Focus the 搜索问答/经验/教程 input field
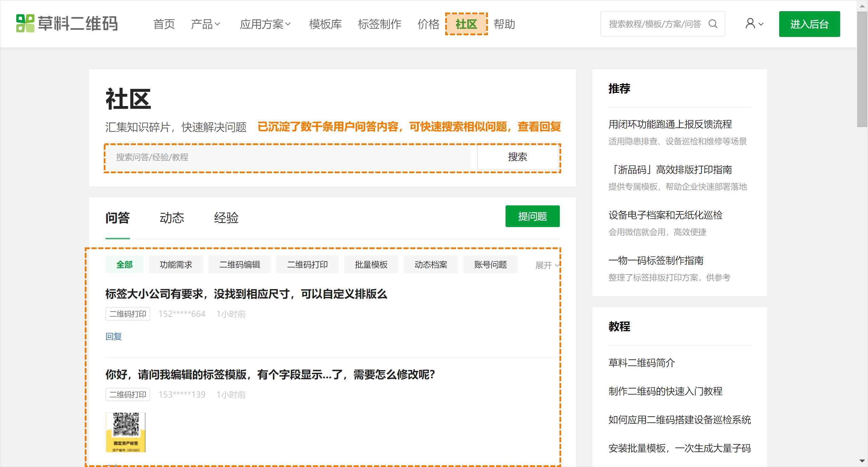Screen dimensions: 868x467 point(288,157)
